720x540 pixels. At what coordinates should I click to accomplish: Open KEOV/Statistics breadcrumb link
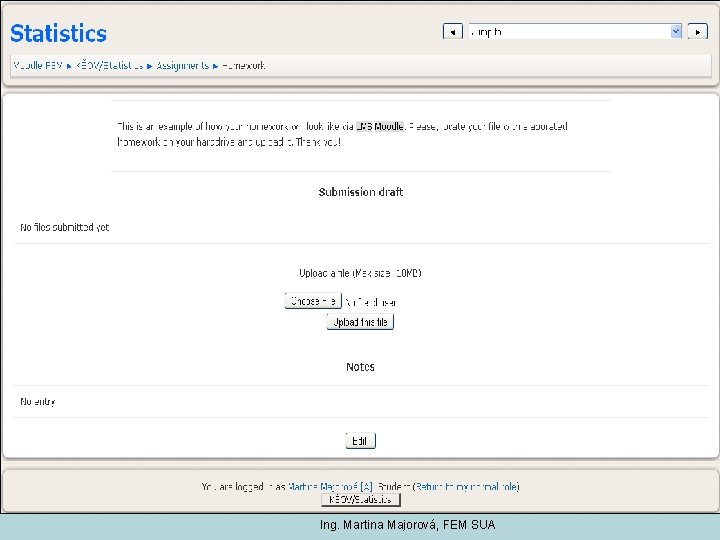[110, 66]
